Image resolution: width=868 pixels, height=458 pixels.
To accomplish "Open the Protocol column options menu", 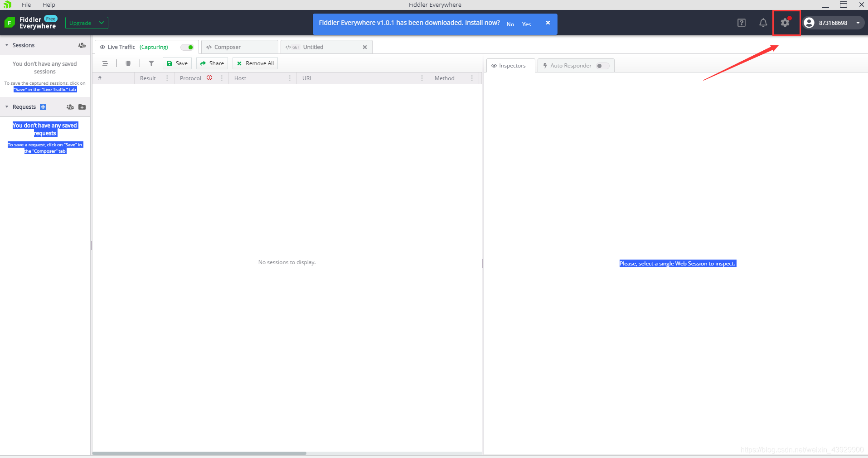I will click(x=222, y=78).
